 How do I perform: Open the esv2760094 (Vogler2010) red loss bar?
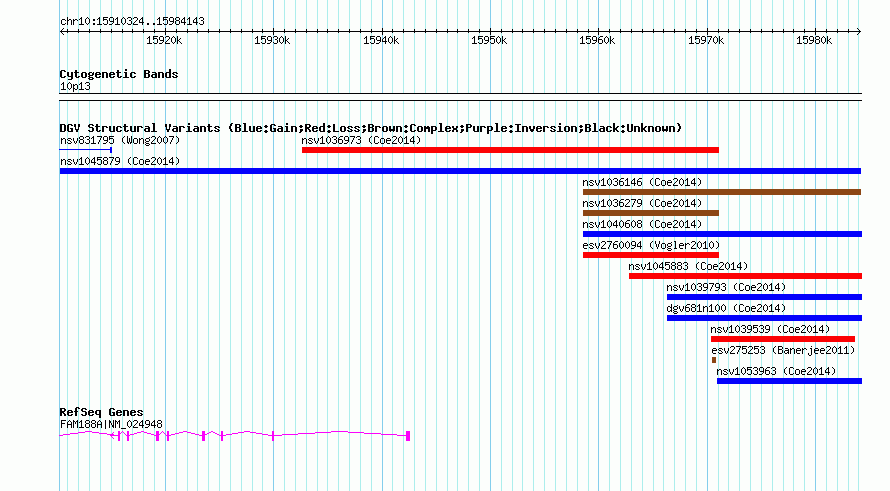coord(651,255)
